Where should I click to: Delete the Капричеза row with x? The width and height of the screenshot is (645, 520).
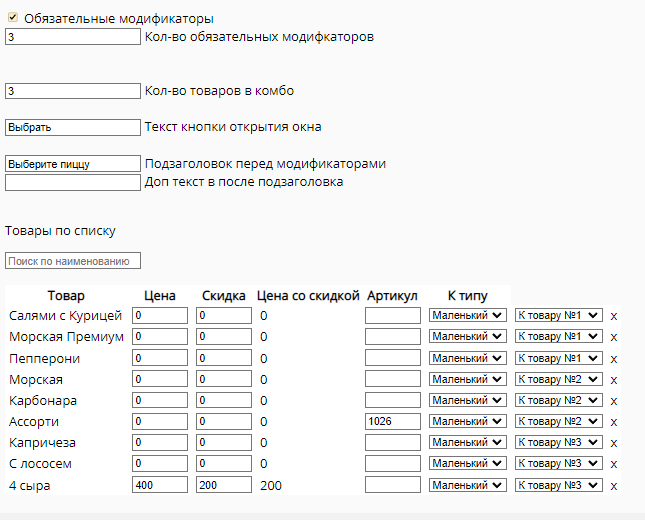click(x=614, y=443)
